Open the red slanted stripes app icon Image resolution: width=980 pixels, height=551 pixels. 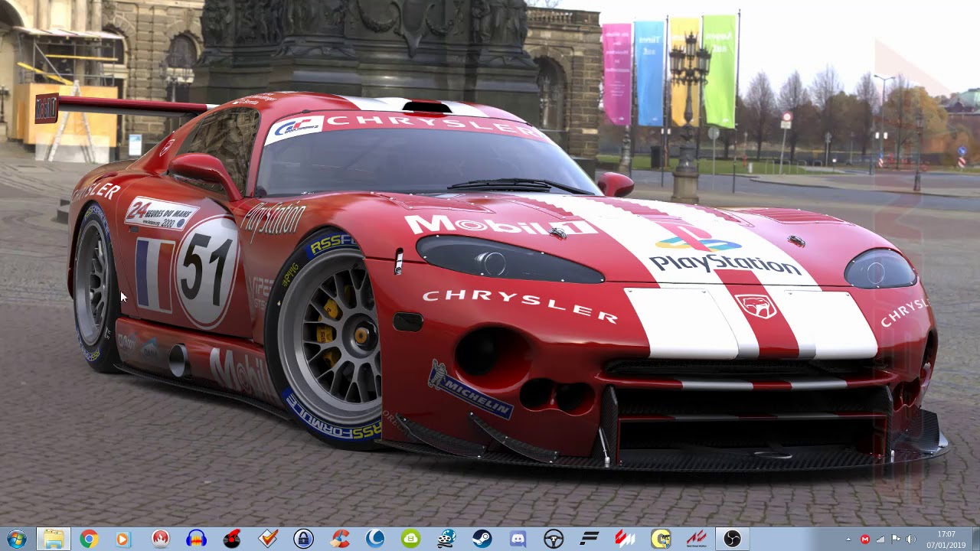625,539
